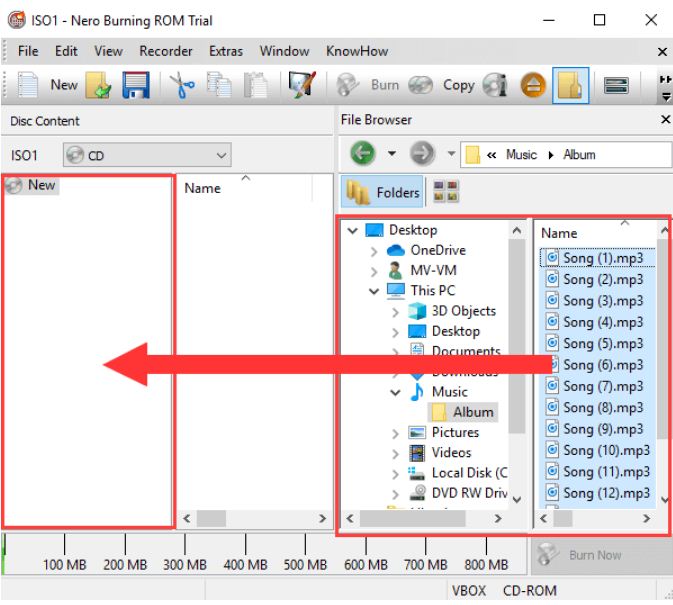Image resolution: width=673 pixels, height=605 pixels.
Task: Select Song (10).mp3 file
Action: (598, 450)
